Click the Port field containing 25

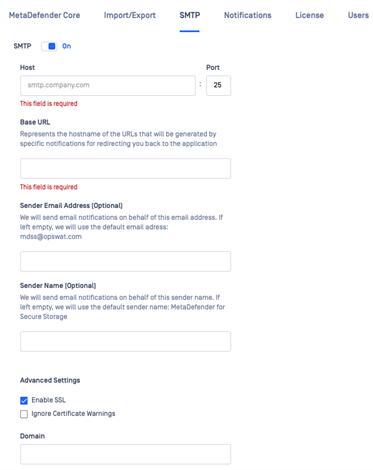218,85
